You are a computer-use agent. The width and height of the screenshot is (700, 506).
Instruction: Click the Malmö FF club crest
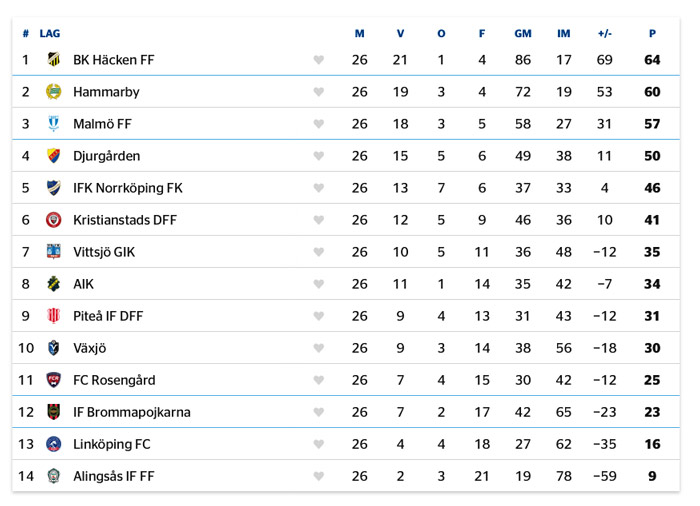point(54,124)
